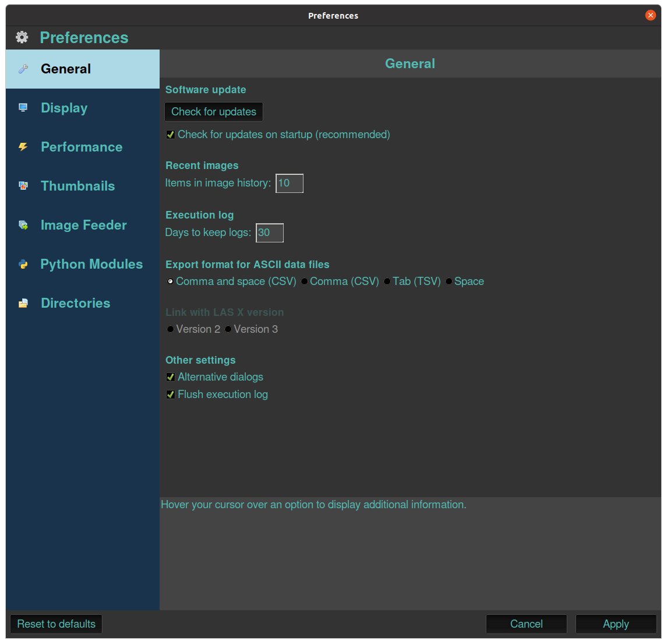667x644 pixels.
Task: Click the Python Modules logo icon
Action: coord(23,264)
